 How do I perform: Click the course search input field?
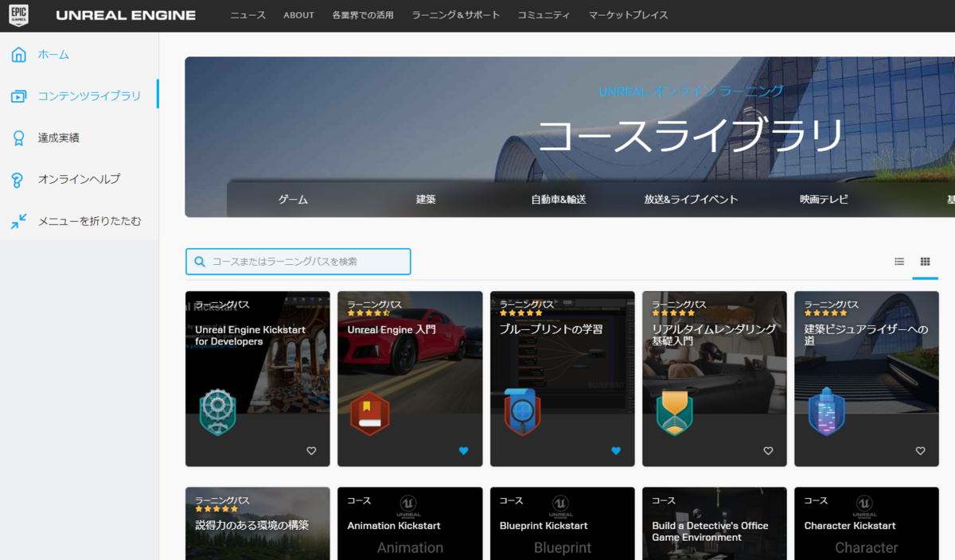298,262
